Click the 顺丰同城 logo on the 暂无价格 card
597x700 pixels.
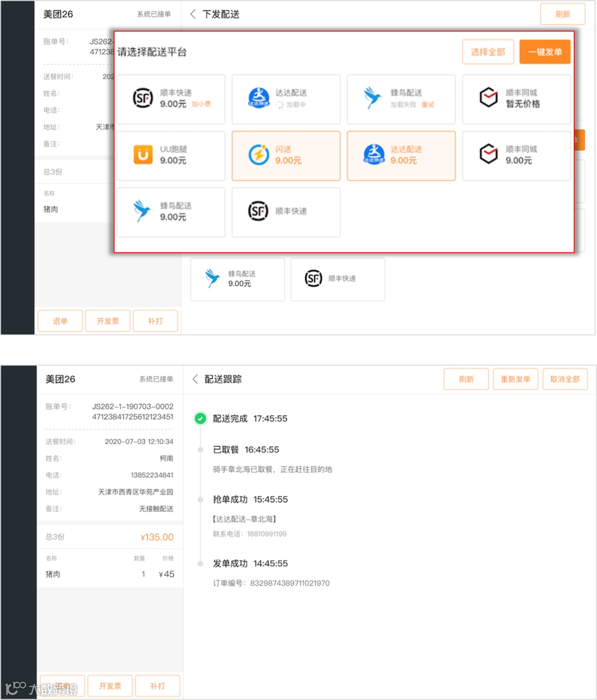pos(489,98)
